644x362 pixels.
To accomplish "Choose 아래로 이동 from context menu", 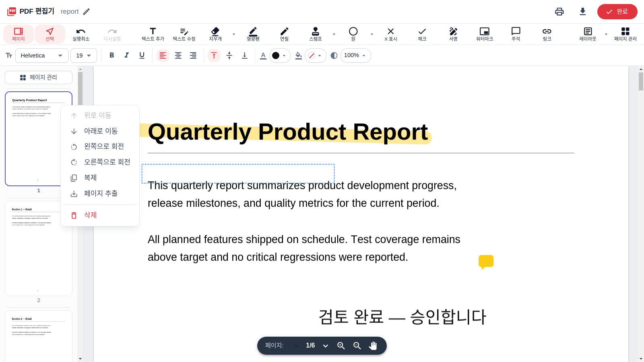I will point(100,131).
